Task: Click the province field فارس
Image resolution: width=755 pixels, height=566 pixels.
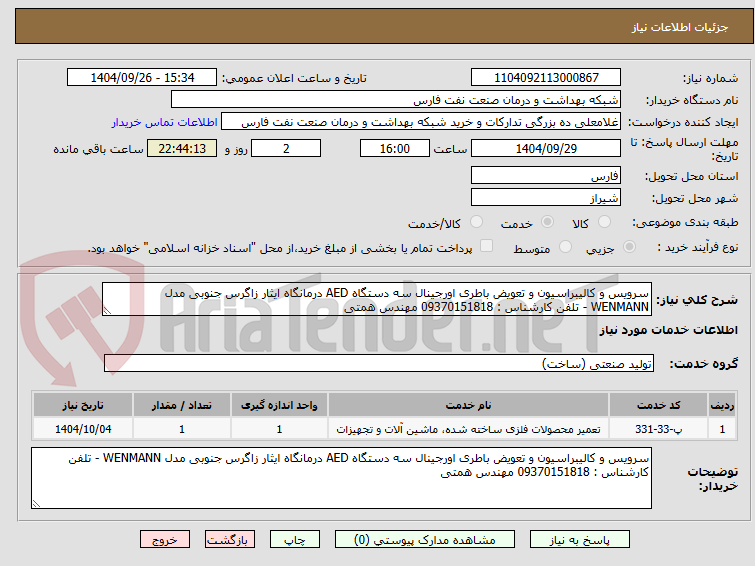Action: coord(546,175)
